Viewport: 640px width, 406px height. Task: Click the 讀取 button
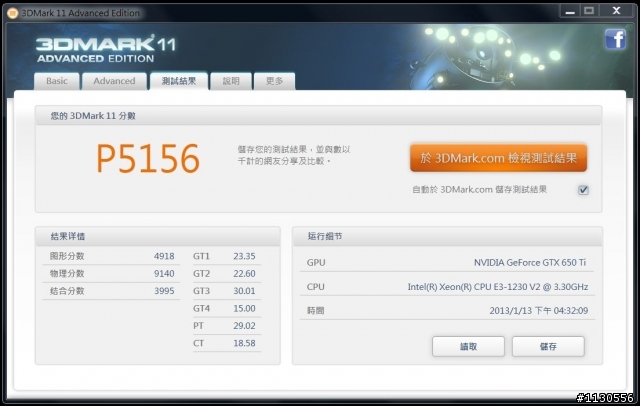coord(468,346)
